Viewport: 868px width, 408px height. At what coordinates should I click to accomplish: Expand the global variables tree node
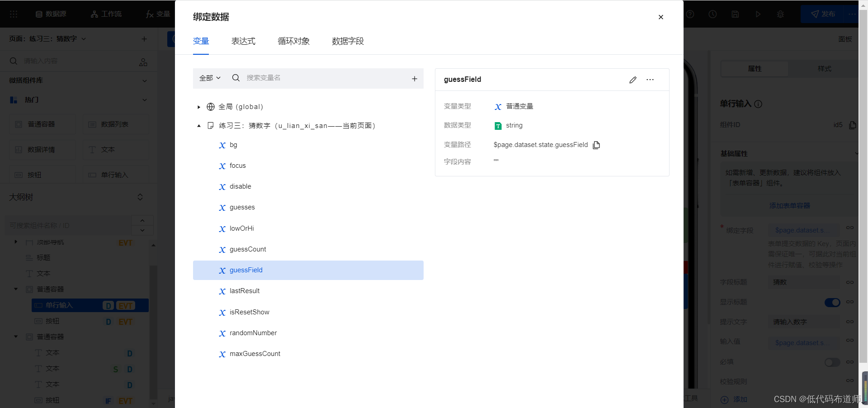tap(199, 107)
